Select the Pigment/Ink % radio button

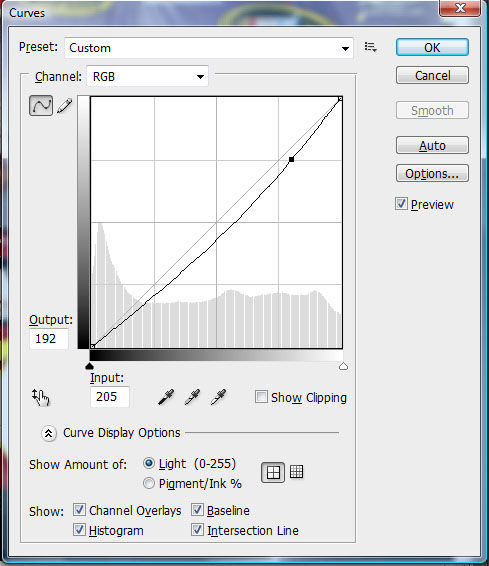point(149,483)
